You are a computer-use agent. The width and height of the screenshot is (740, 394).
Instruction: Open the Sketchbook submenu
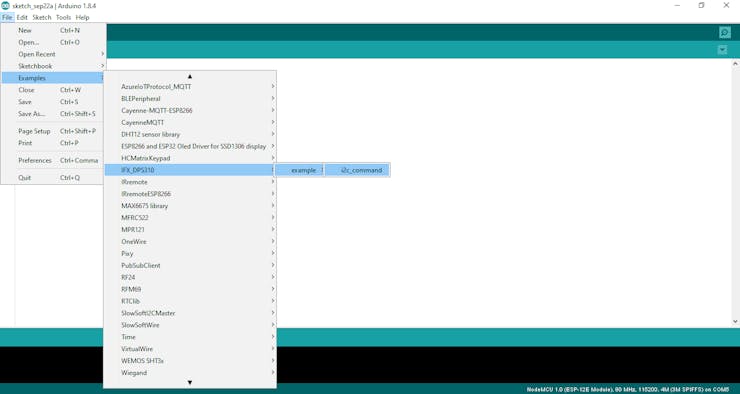point(53,66)
